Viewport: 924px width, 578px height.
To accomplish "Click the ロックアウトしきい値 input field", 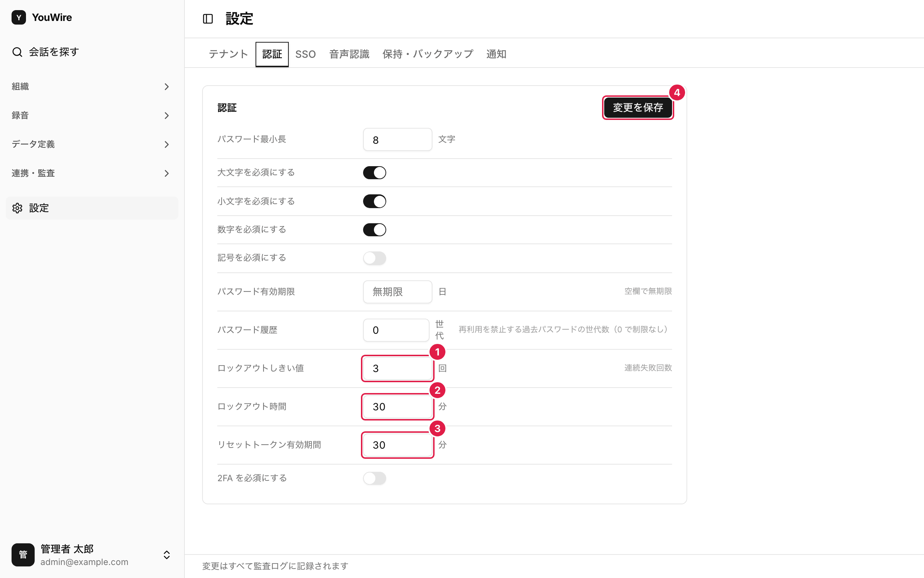I will pyautogui.click(x=397, y=368).
